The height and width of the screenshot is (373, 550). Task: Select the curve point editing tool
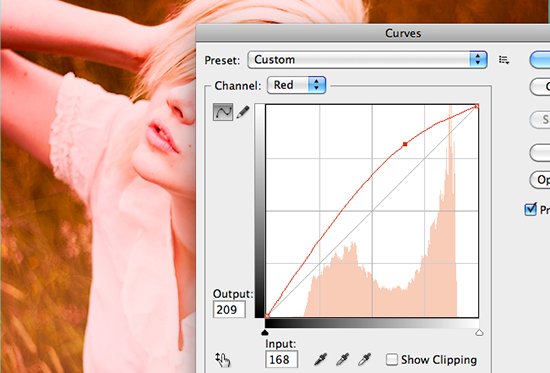pos(223,112)
